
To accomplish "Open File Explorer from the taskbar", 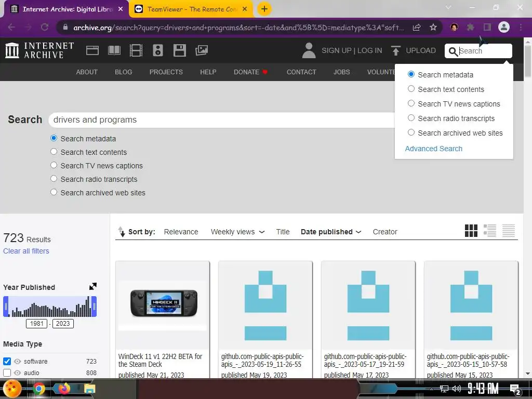I will 89,389.
